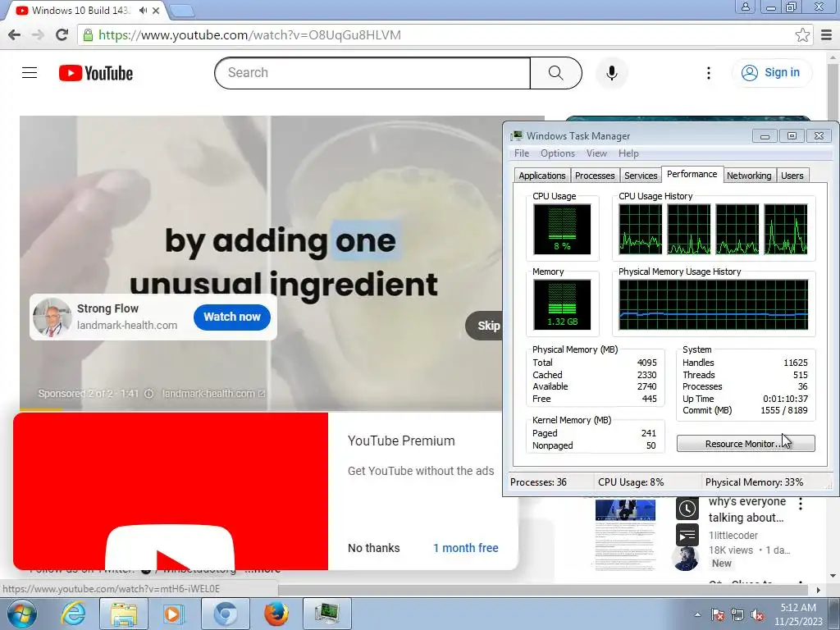Switch to Chromium on taskbar
The image size is (840, 630).
click(x=225, y=614)
